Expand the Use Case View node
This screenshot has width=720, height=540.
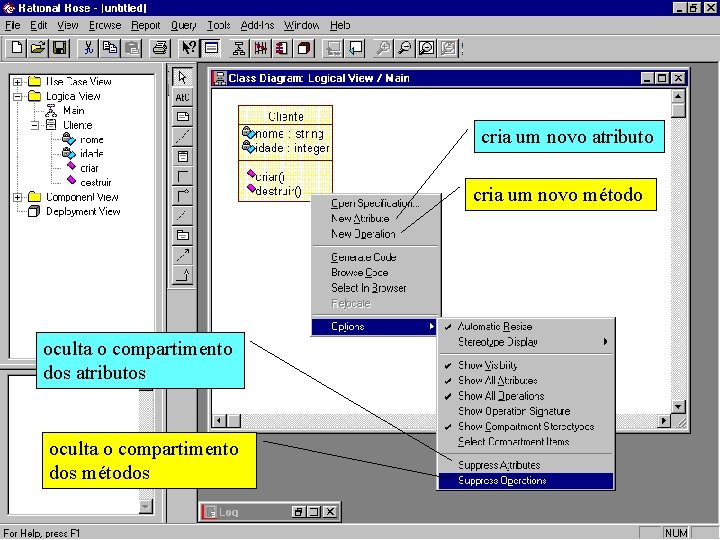(17, 82)
